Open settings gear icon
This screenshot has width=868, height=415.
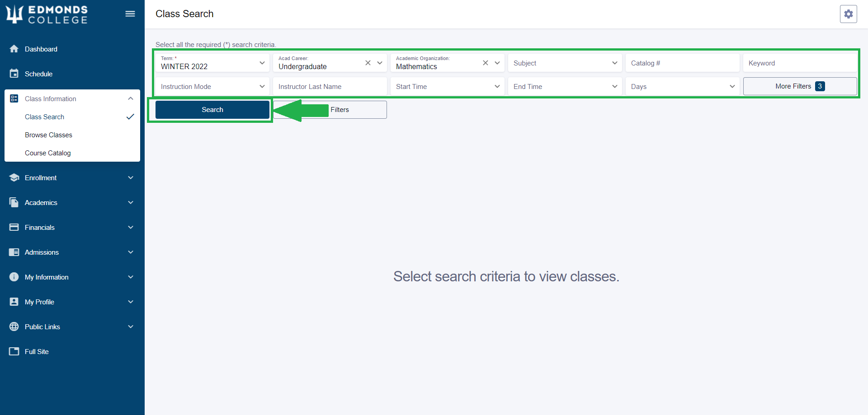[x=849, y=14]
